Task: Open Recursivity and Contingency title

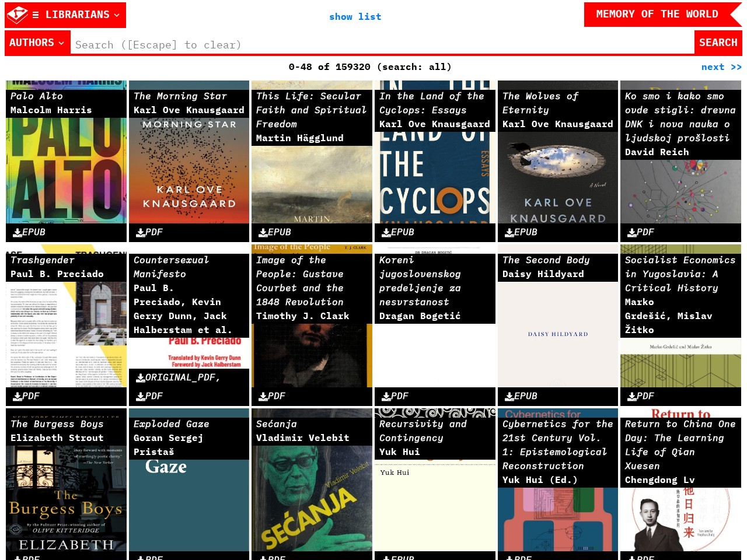Action: pos(423,431)
